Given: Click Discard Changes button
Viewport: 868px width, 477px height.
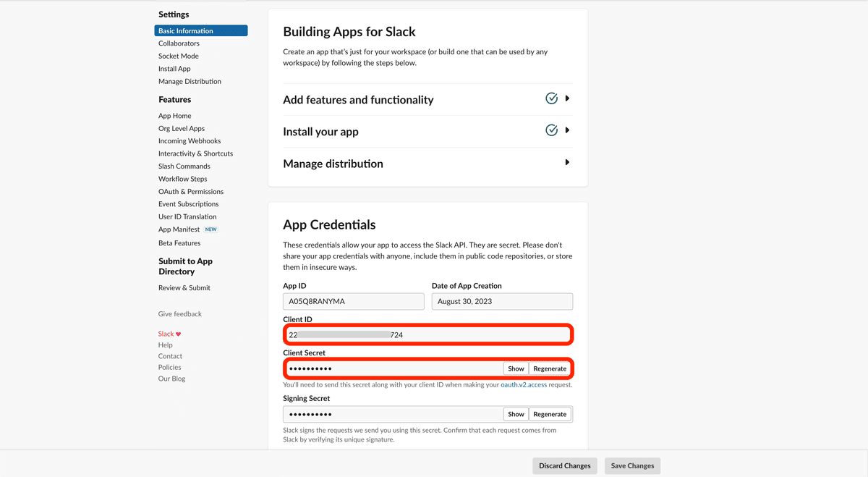Looking at the screenshot, I should 565,465.
